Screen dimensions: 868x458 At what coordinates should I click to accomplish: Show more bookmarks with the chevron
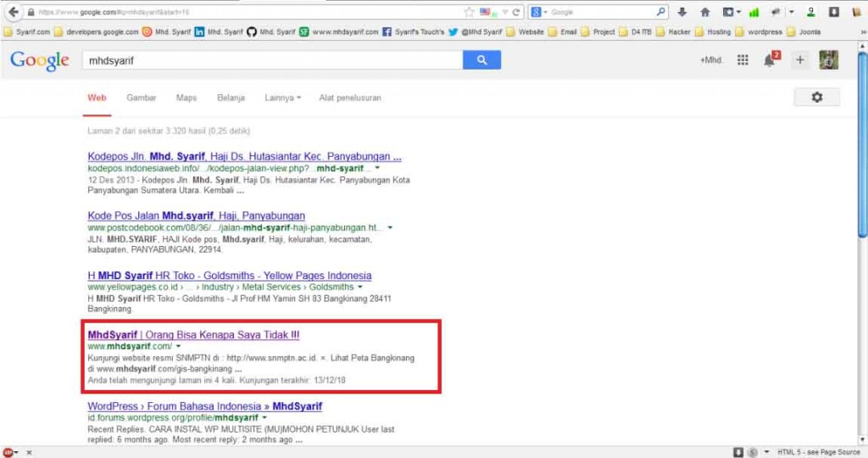tap(862, 32)
